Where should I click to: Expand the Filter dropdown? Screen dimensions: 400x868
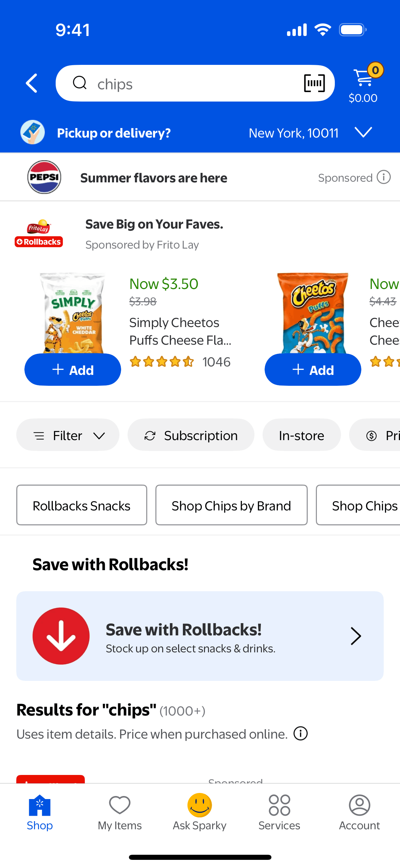[68, 435]
